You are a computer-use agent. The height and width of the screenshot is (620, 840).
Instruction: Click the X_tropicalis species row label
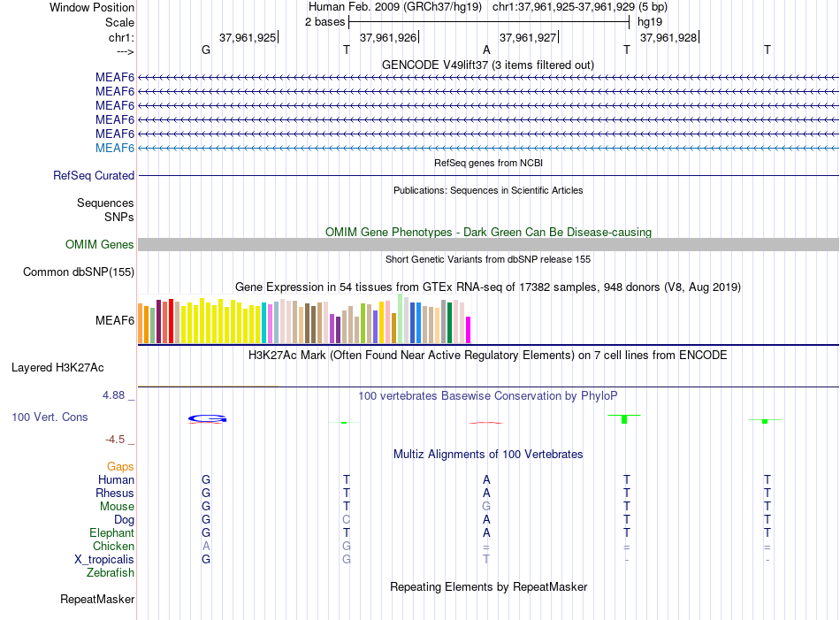104,560
